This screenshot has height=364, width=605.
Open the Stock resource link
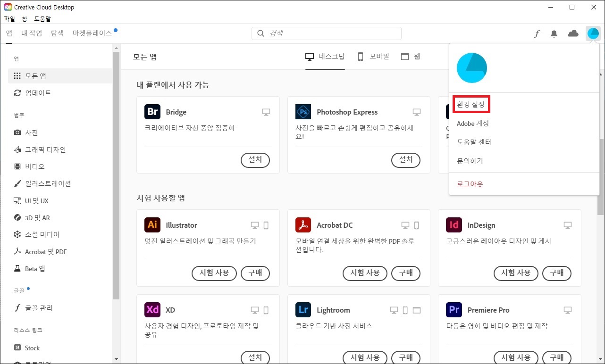pyautogui.click(x=60, y=348)
